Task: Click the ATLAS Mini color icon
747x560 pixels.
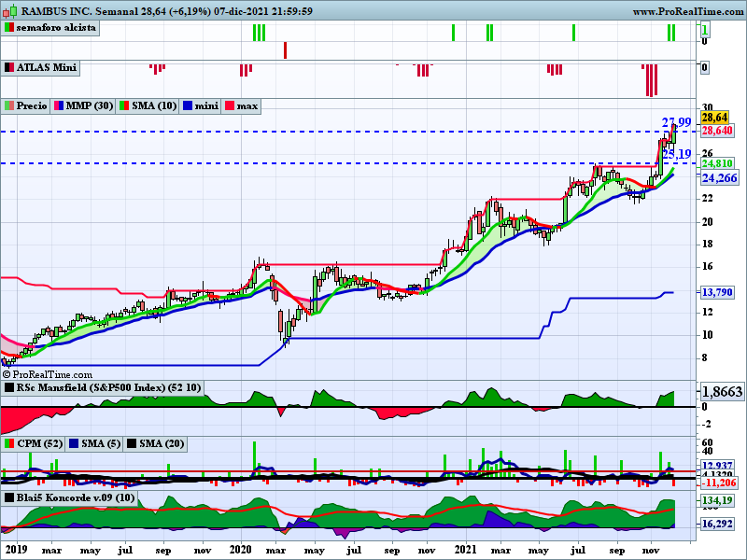Action: click(9, 67)
